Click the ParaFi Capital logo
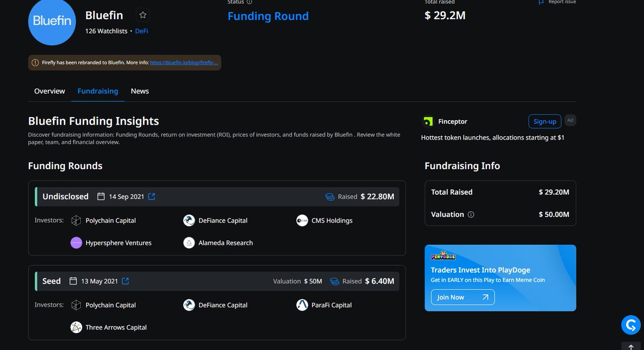The width and height of the screenshot is (644, 350). coord(302,305)
